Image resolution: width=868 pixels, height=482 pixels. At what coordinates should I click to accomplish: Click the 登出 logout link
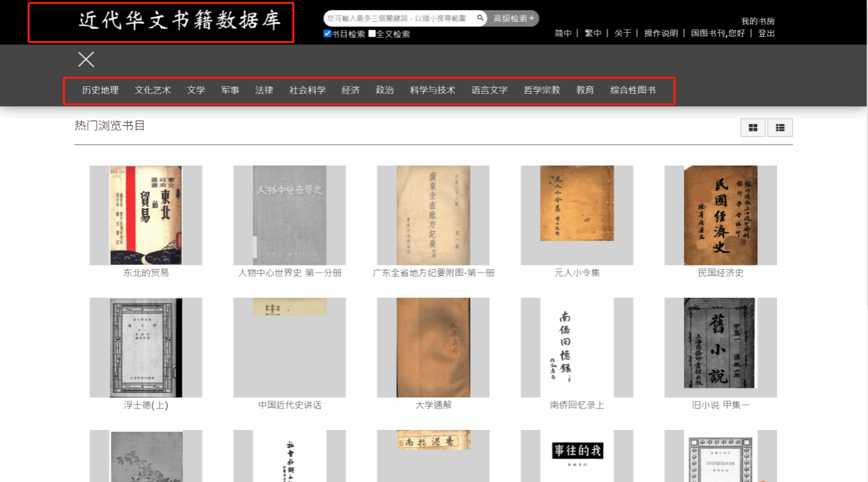tap(766, 34)
